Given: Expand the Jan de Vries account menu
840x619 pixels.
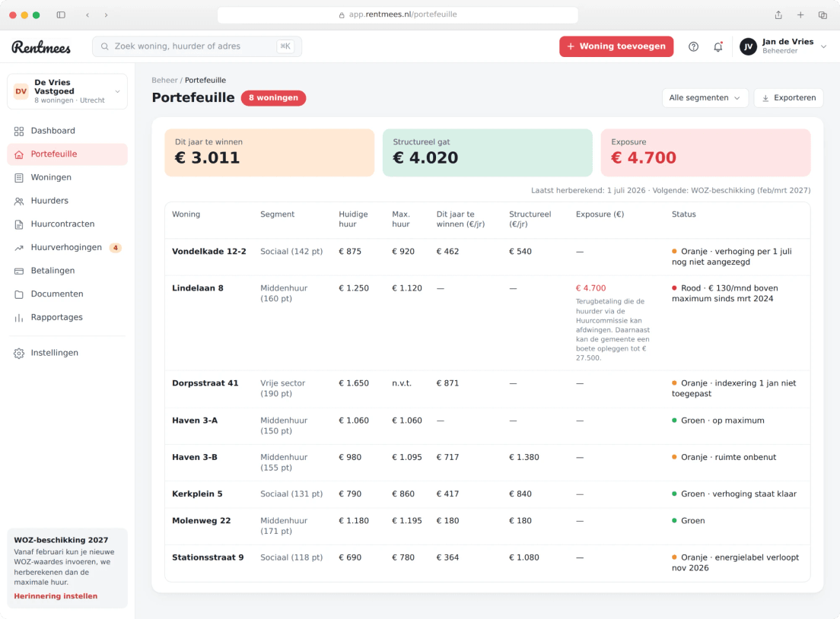Looking at the screenshot, I should coord(783,46).
